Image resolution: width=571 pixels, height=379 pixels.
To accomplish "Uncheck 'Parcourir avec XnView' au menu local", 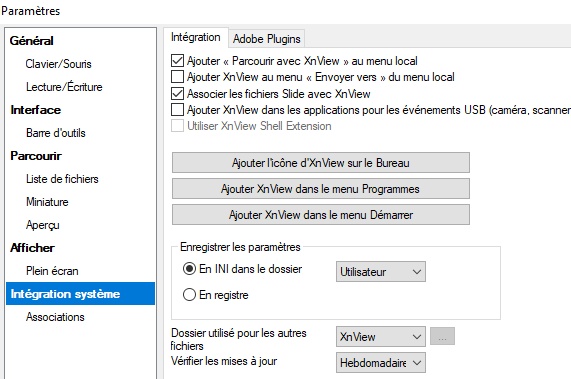I will click(x=177, y=60).
